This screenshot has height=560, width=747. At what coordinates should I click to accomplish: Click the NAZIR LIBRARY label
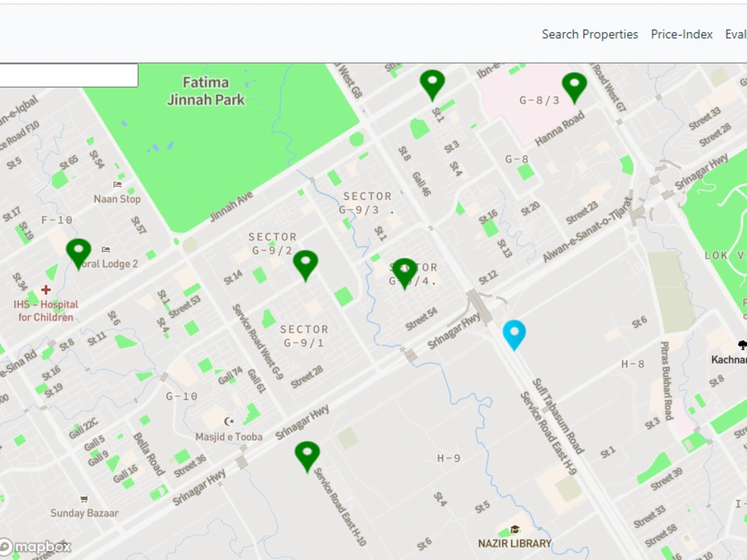coord(515,544)
